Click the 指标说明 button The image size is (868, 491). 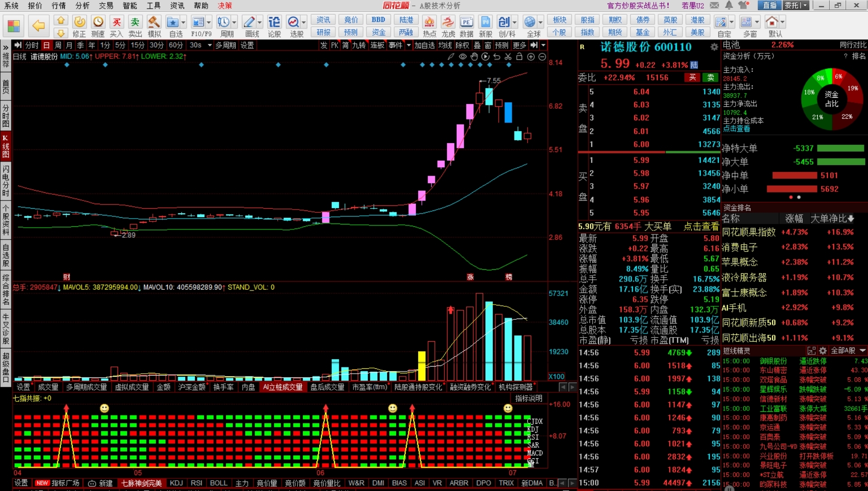(x=528, y=398)
